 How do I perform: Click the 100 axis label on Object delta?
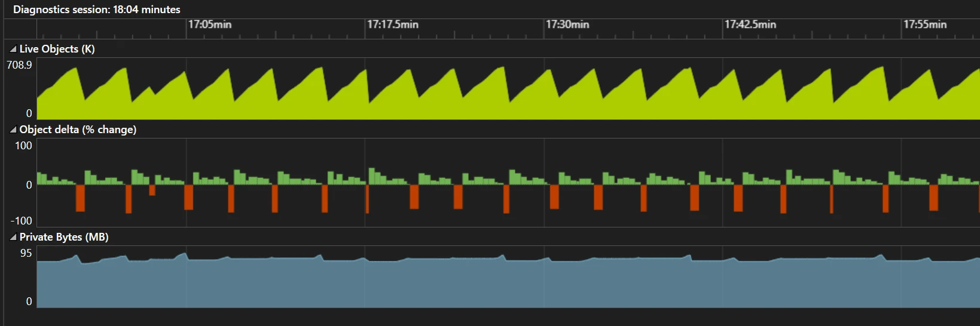(23, 146)
